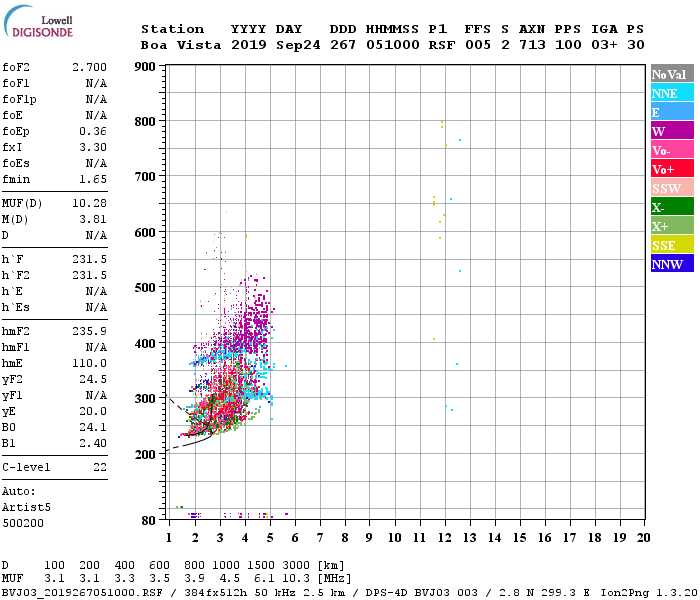Click the B0 value 24.1
Screen dimensions: 700x600
(x=93, y=427)
